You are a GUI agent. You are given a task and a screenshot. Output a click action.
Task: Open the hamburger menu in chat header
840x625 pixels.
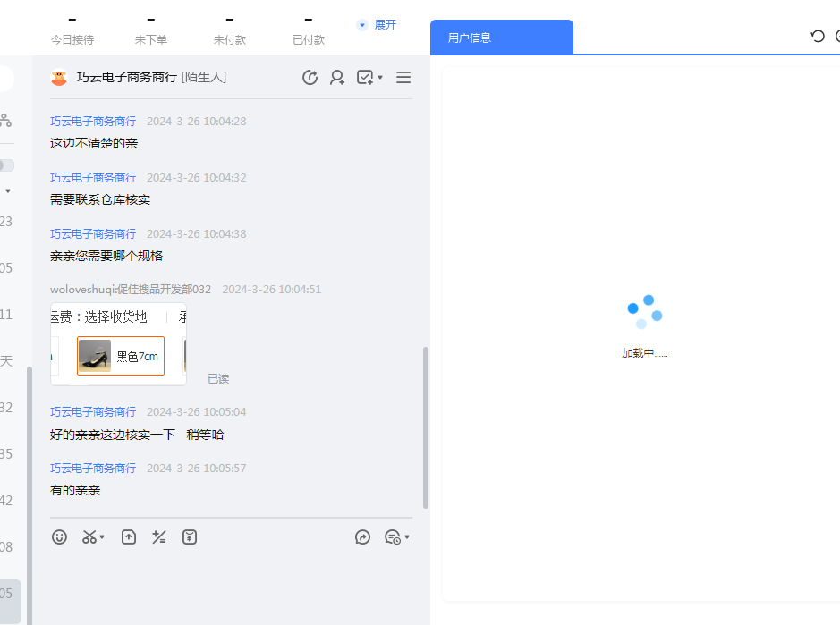(x=403, y=78)
